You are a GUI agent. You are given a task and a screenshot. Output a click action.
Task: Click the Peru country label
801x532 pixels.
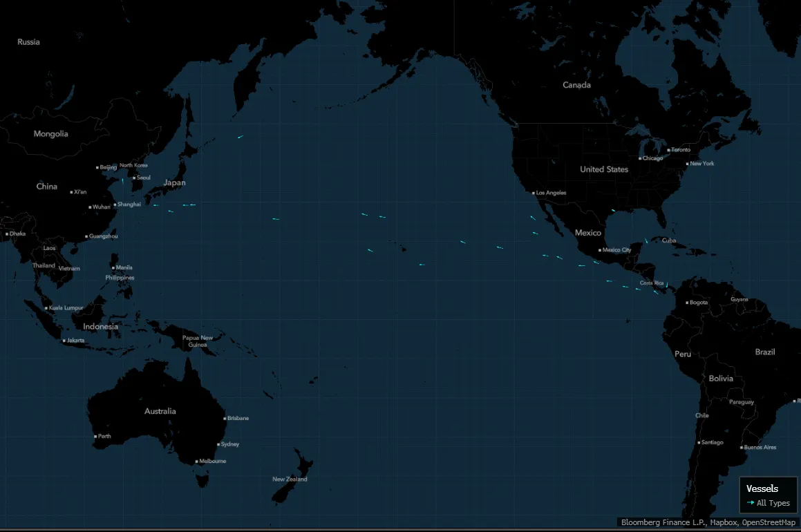point(683,354)
